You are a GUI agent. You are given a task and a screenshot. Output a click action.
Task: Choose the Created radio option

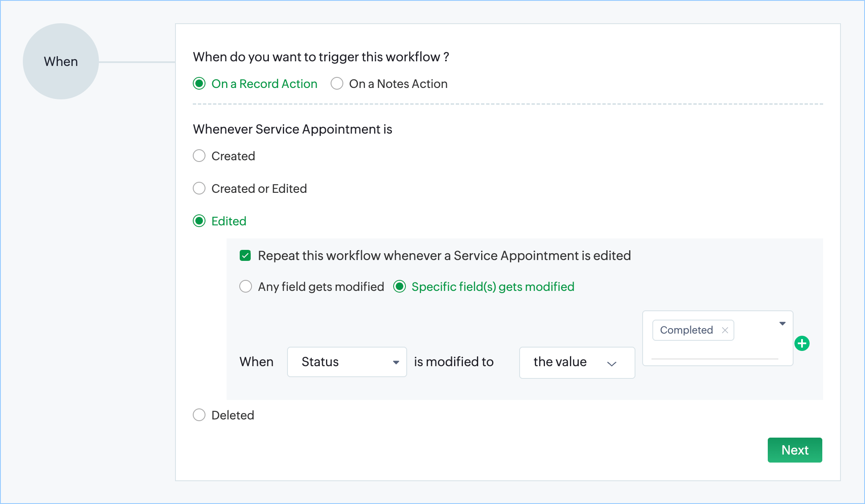(x=199, y=156)
